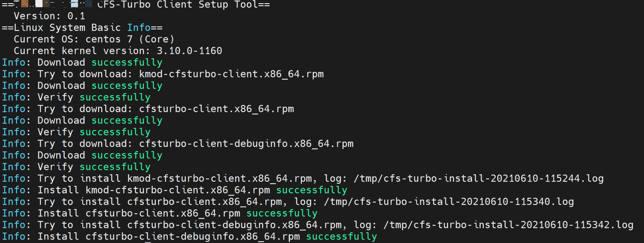Click 'Install cfsturbo-client-debuginfo.x86_64.rpm successfully' line
Screen dimensions: 644x243
click(189, 237)
